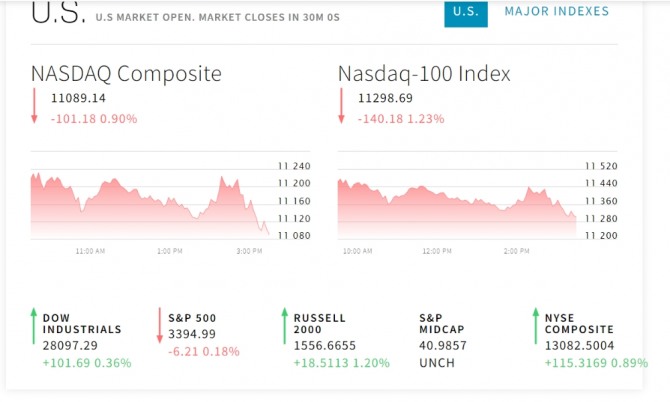Open the NASDAQ Composite heading
This screenshot has width=670, height=402.
click(x=126, y=74)
